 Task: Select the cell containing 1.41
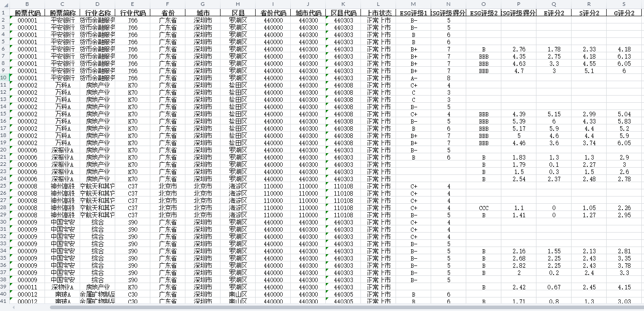519,215
